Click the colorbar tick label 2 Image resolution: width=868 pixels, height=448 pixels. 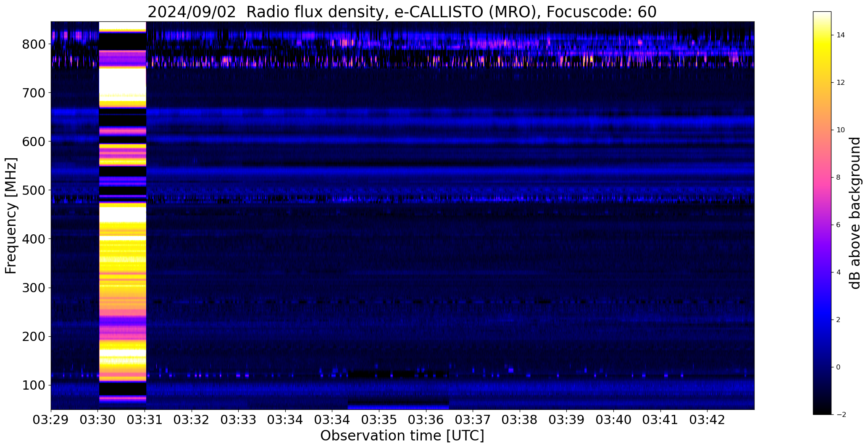[839, 320]
